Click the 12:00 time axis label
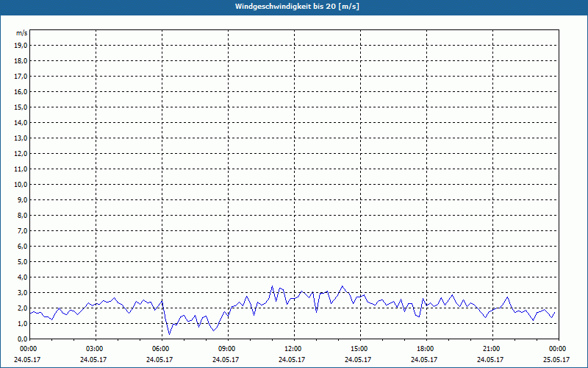The height and width of the screenshot is (368, 588). [293, 349]
